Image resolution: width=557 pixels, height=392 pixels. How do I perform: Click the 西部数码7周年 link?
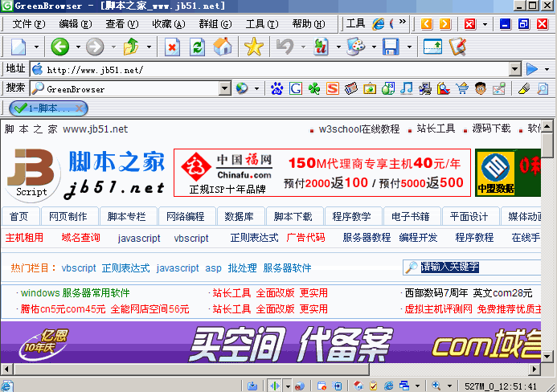point(436,293)
